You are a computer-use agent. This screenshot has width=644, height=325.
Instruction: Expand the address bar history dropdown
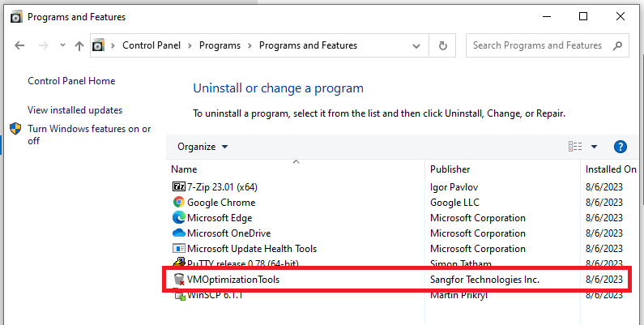pos(416,46)
